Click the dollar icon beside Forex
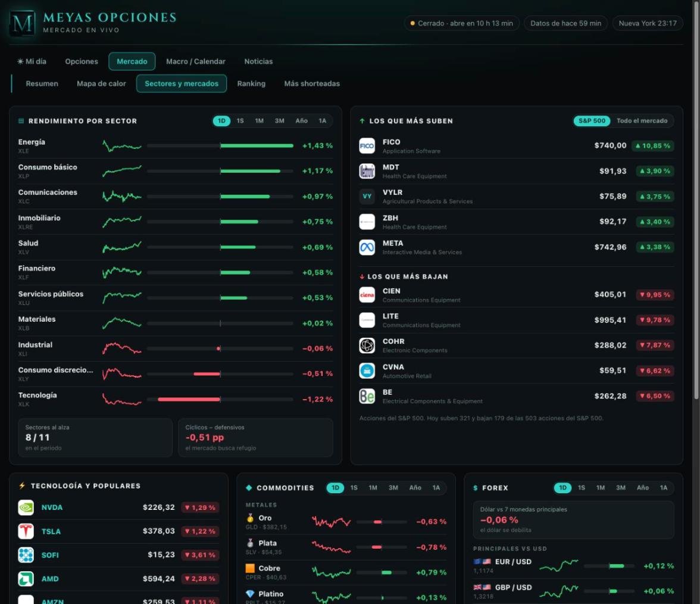Viewport: 700px width, 604px height. 476,488
